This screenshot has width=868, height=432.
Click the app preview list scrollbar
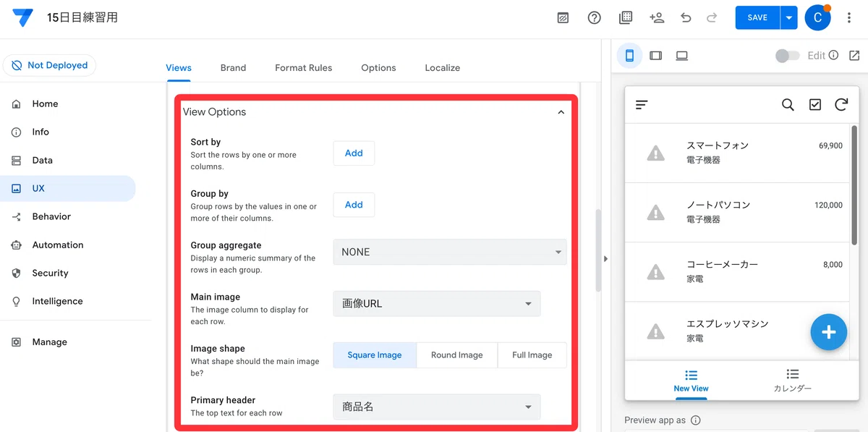[854, 185]
